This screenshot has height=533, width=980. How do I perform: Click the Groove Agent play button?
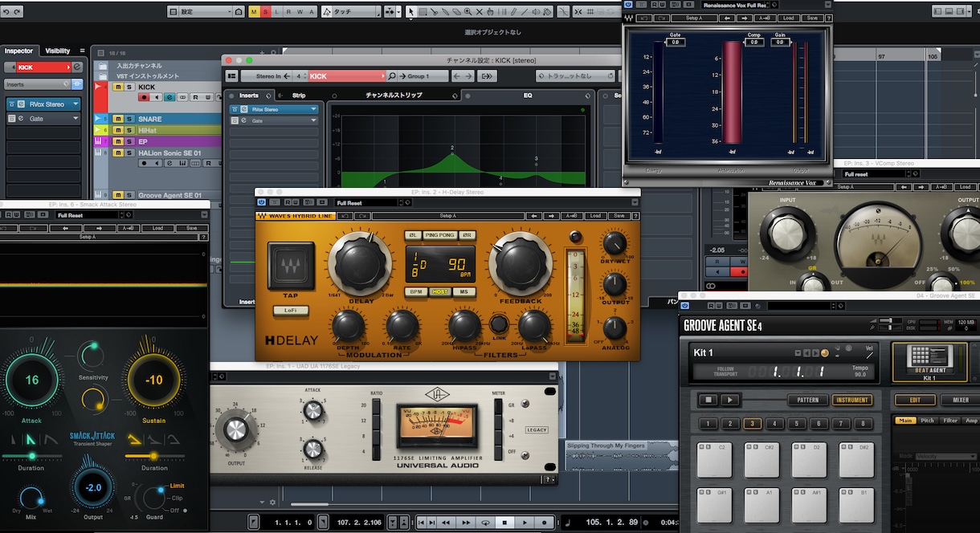[730, 400]
